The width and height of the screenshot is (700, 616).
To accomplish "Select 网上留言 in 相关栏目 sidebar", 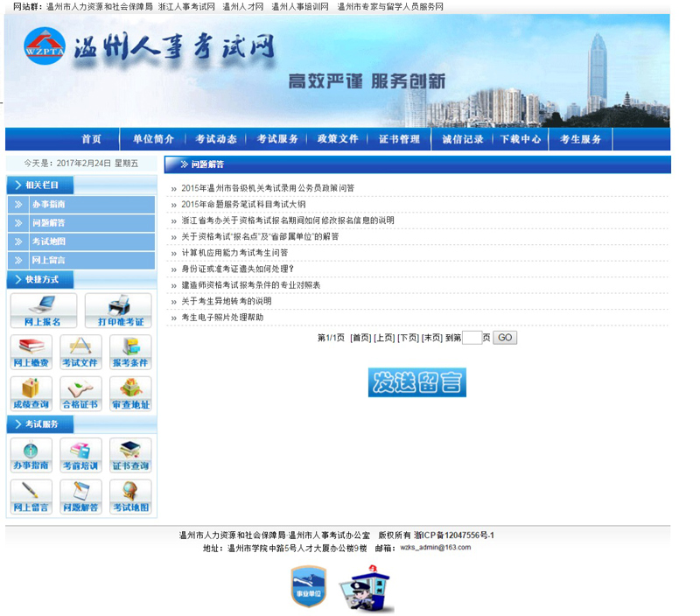I will (x=81, y=260).
